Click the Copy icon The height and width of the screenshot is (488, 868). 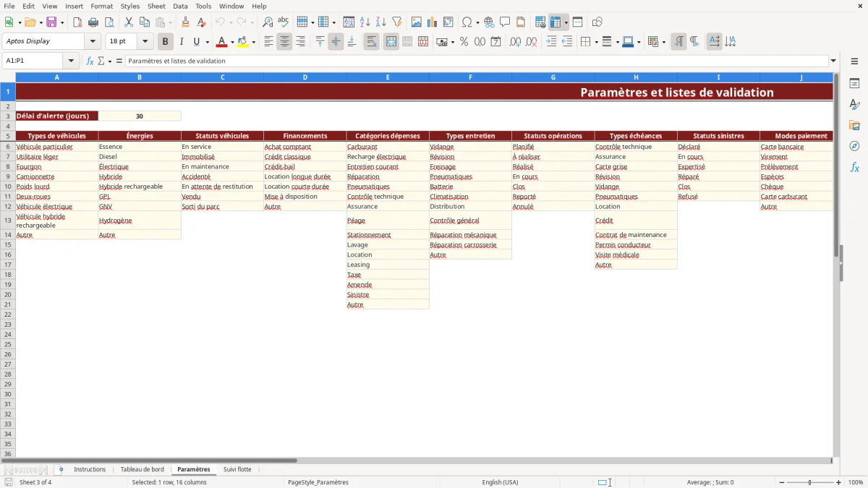tap(144, 22)
